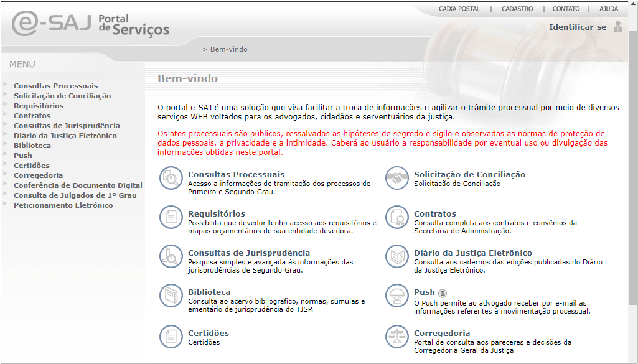Image resolution: width=638 pixels, height=364 pixels.
Task: Click the Consultas de Jurisprudência gavel icon
Action: [171, 256]
